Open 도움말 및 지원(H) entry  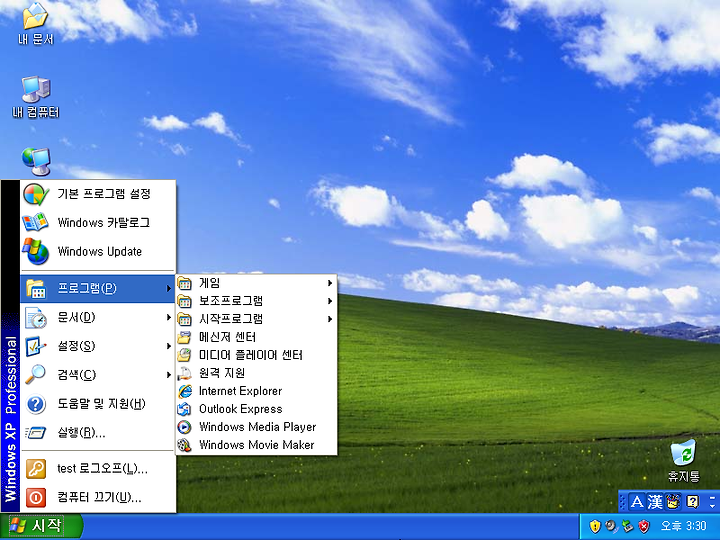point(98,404)
